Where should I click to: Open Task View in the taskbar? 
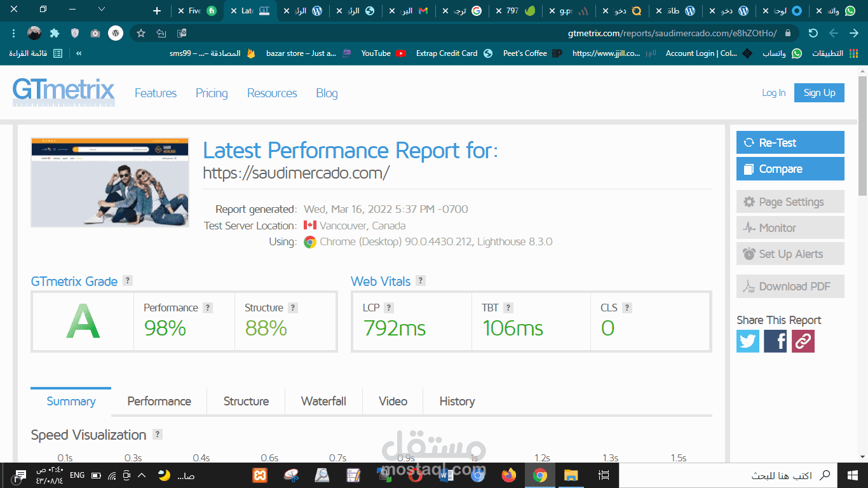click(x=604, y=475)
